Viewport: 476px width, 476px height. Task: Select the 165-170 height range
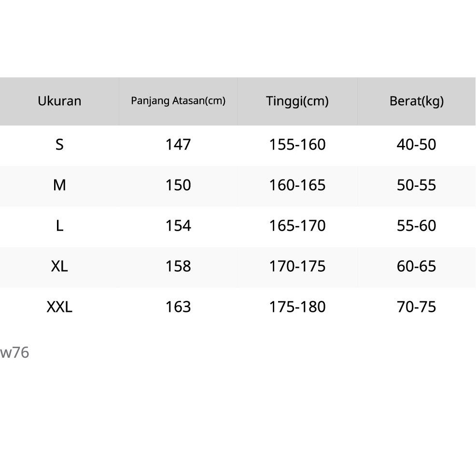297,225
